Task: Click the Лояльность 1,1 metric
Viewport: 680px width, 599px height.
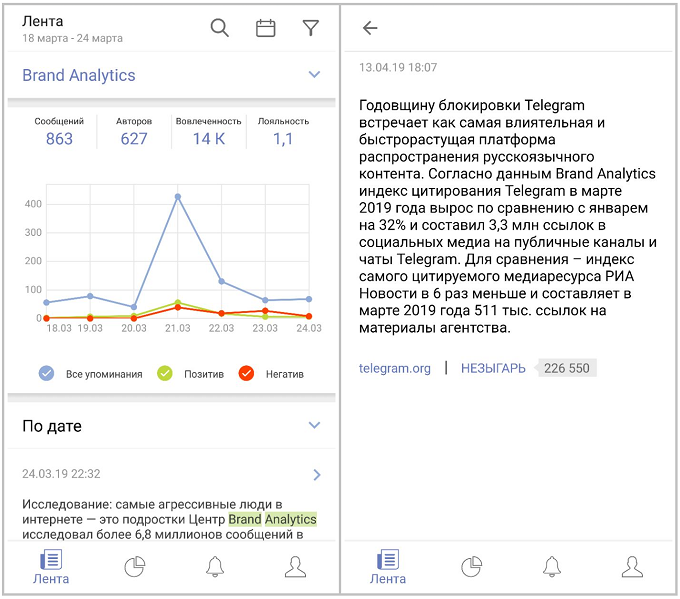Action: coord(283,132)
